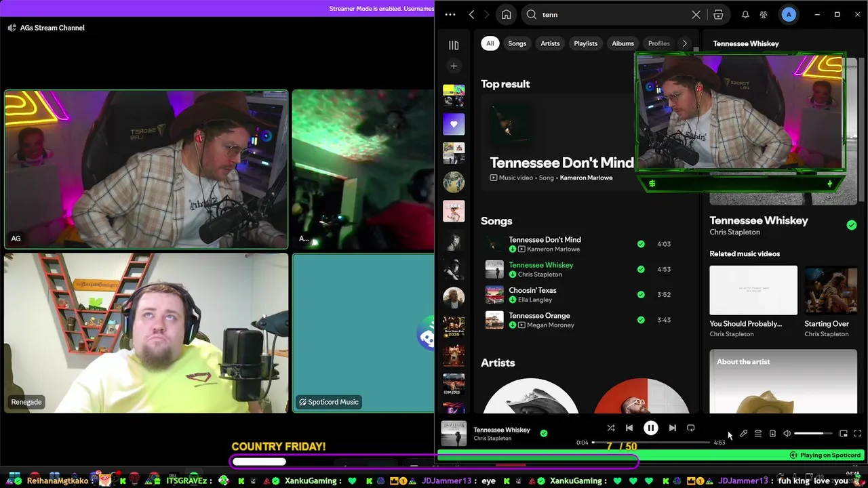The image size is (868, 488).
Task: Open the Liked Songs heart playlist
Action: click(454, 124)
